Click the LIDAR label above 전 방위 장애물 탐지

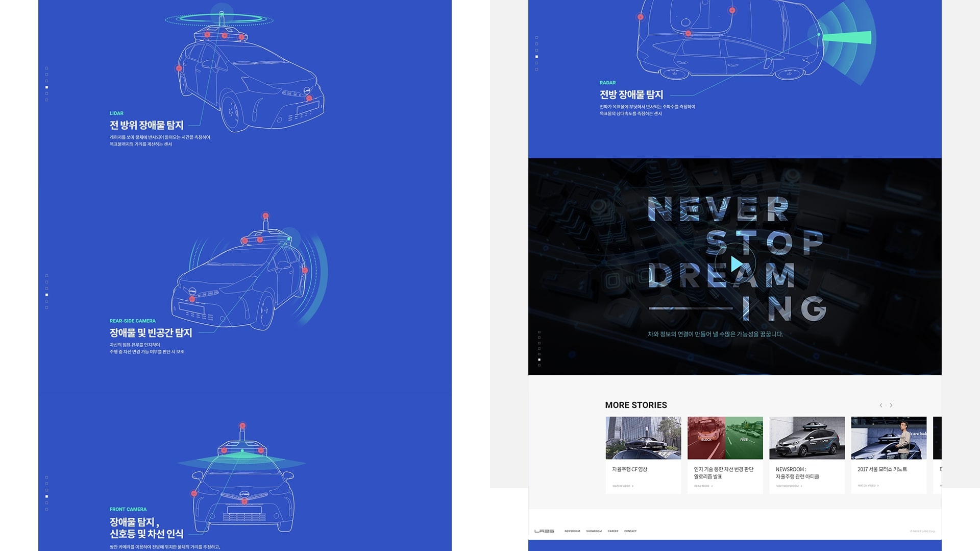(116, 113)
